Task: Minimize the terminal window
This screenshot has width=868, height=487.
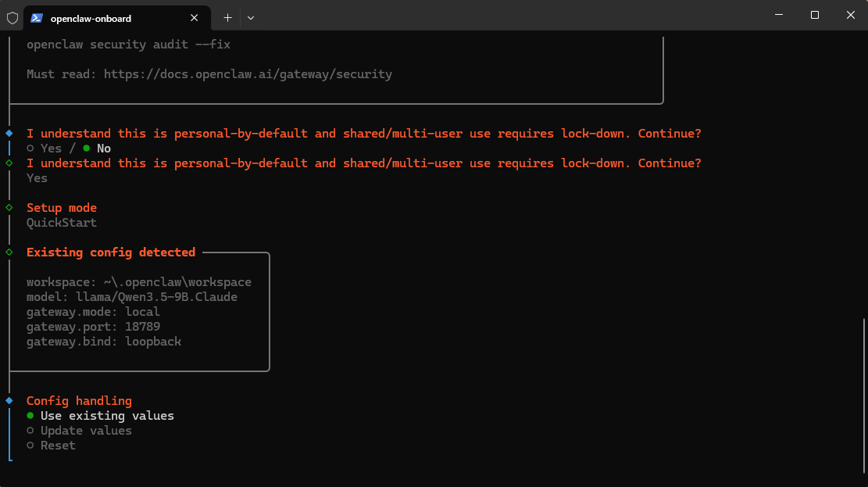Action: point(779,15)
